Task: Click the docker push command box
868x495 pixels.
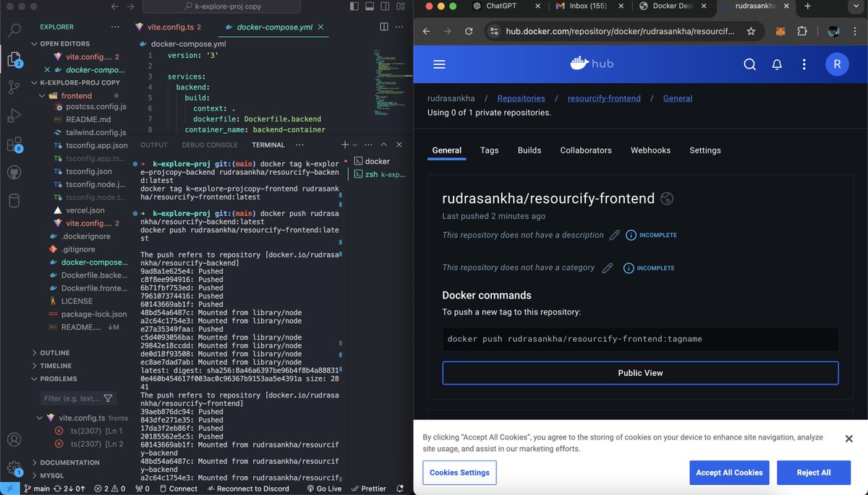Action: (x=640, y=339)
